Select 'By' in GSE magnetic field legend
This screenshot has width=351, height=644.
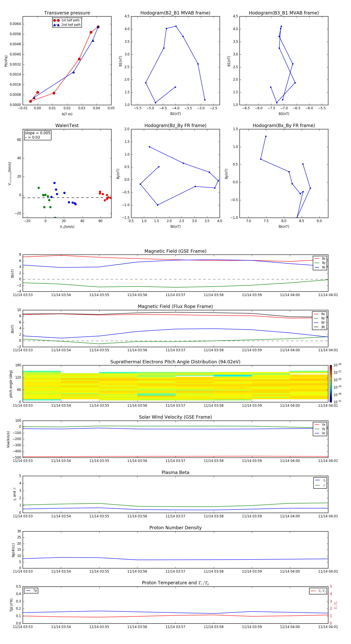coord(320,263)
